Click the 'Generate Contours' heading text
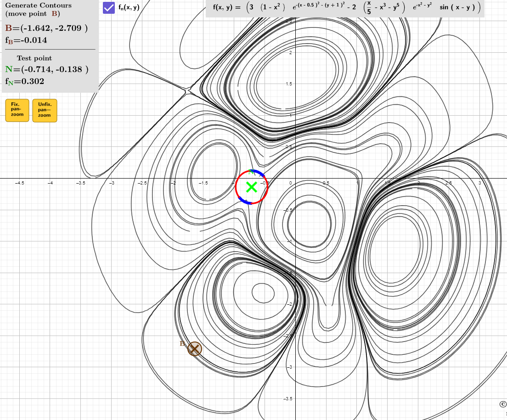 coord(39,6)
